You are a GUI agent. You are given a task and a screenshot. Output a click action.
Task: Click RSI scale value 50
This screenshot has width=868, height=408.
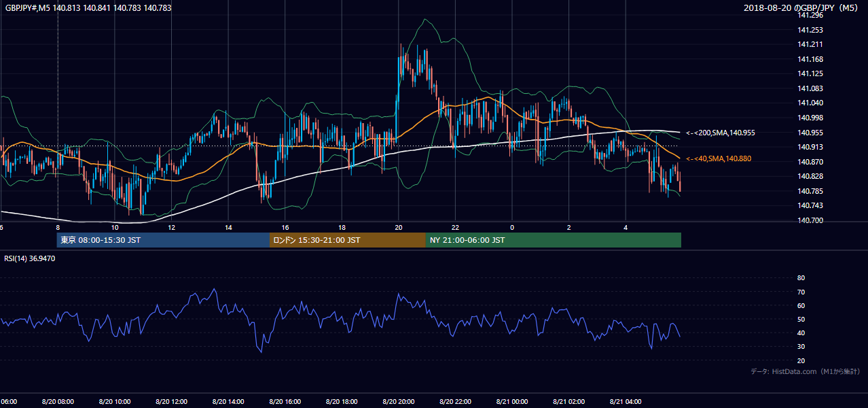(x=801, y=319)
